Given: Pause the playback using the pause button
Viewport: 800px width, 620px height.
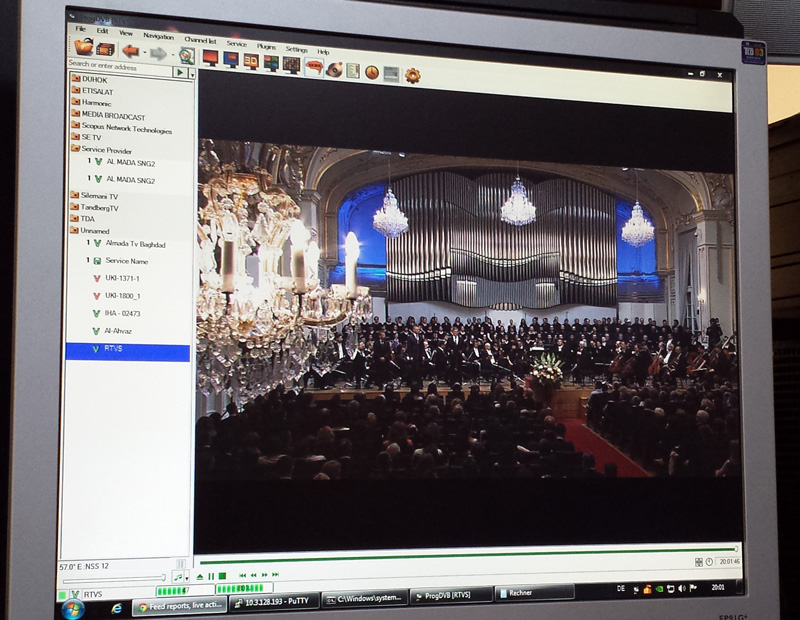Looking at the screenshot, I should (211, 576).
